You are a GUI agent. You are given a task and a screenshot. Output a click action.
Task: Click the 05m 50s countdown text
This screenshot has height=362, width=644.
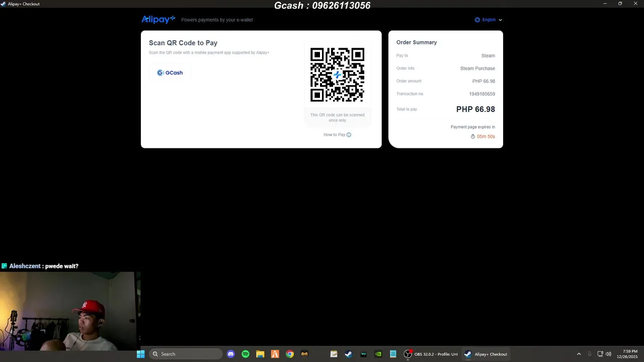pyautogui.click(x=486, y=137)
